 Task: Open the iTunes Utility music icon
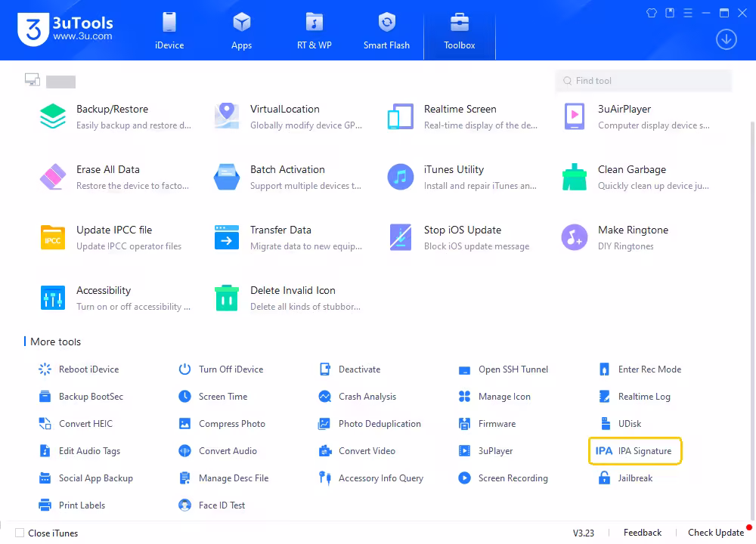tap(400, 177)
